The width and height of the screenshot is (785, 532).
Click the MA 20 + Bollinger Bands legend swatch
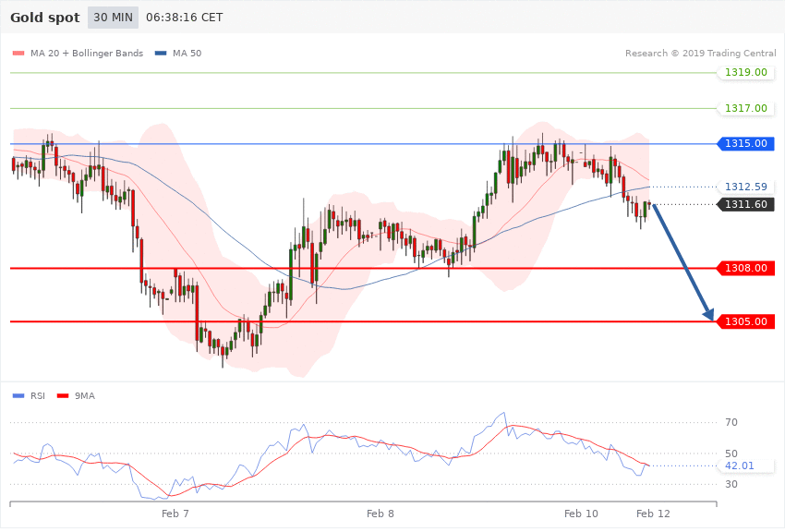pos(18,54)
